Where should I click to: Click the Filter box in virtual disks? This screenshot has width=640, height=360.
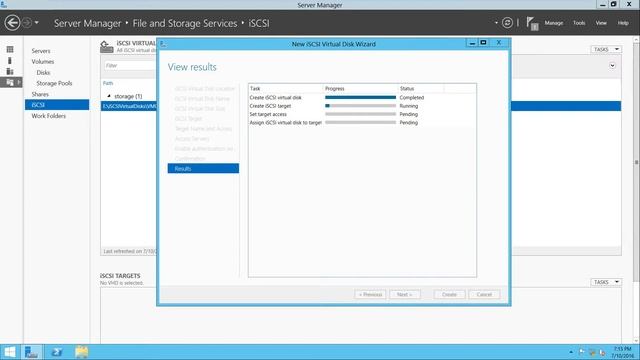[x=130, y=66]
